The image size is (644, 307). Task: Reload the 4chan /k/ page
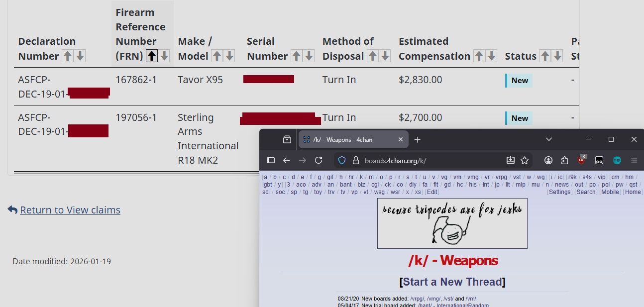tap(319, 160)
